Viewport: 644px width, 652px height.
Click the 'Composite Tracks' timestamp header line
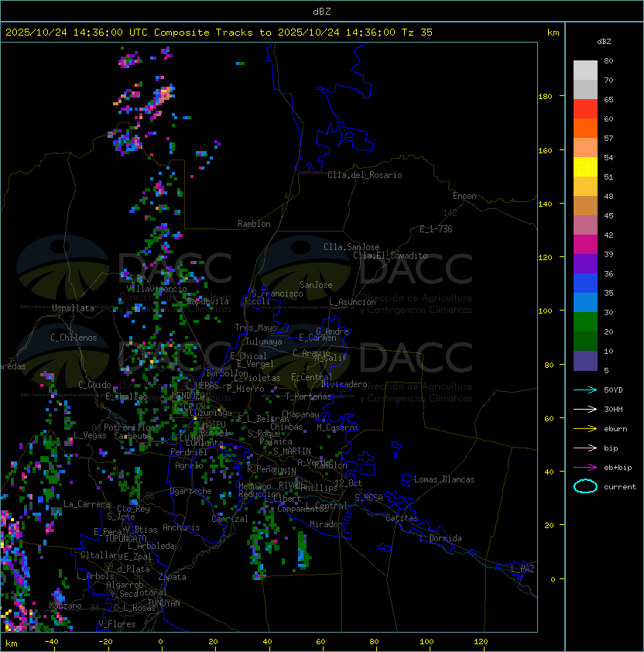219,32
